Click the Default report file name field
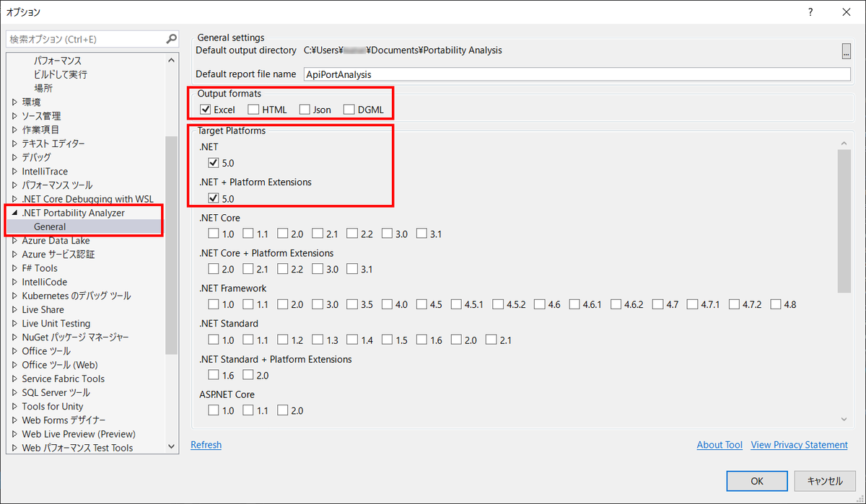This screenshot has width=866, height=504. pos(577,74)
